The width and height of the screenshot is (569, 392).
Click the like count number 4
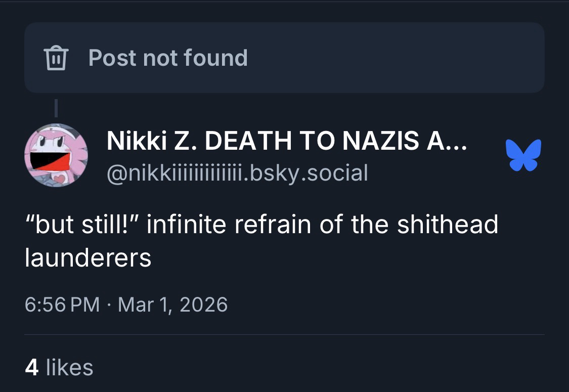pos(31,367)
